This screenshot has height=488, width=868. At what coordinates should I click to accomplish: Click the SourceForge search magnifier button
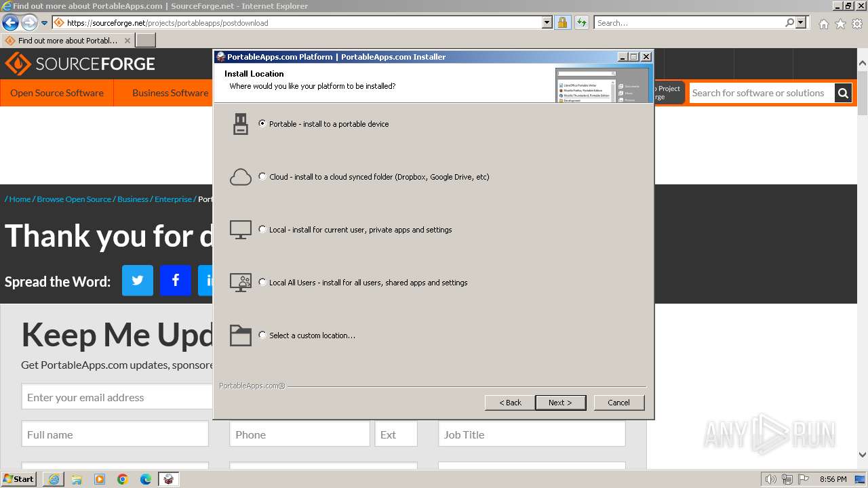tap(843, 93)
